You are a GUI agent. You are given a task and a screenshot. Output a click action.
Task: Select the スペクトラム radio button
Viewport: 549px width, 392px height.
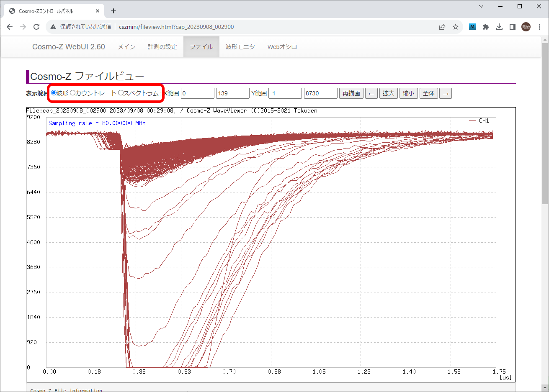(x=121, y=93)
